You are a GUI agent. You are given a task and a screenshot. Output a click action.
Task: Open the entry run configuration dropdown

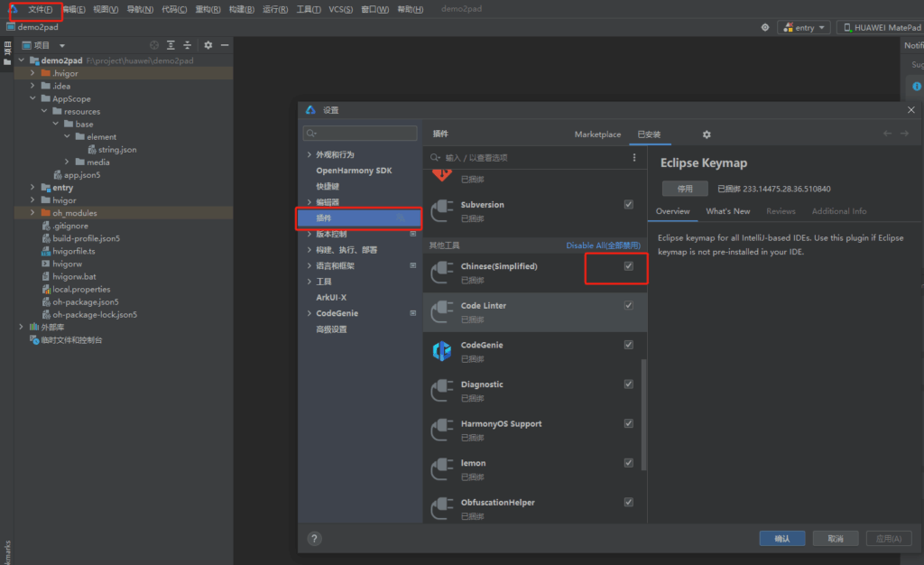click(x=804, y=27)
